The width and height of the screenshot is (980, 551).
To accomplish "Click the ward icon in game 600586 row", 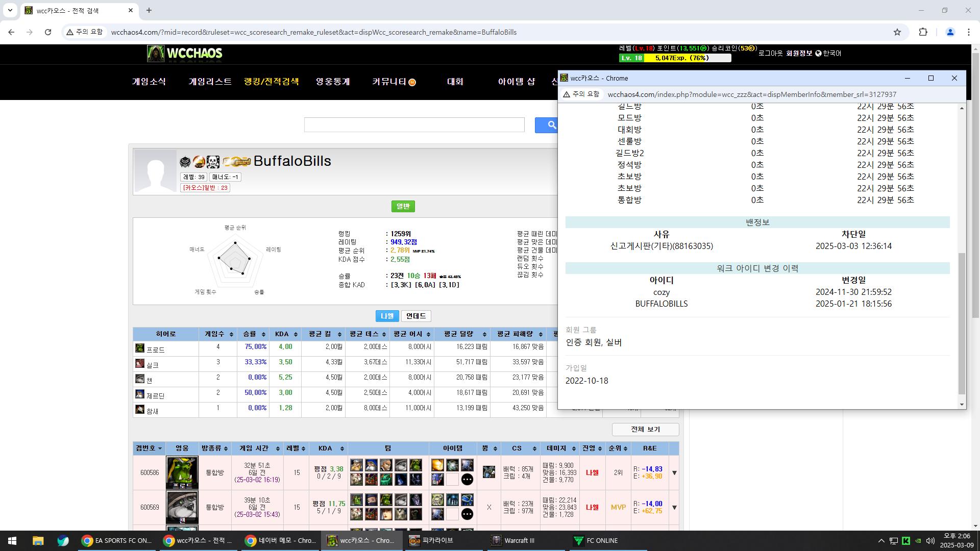I will pos(488,472).
